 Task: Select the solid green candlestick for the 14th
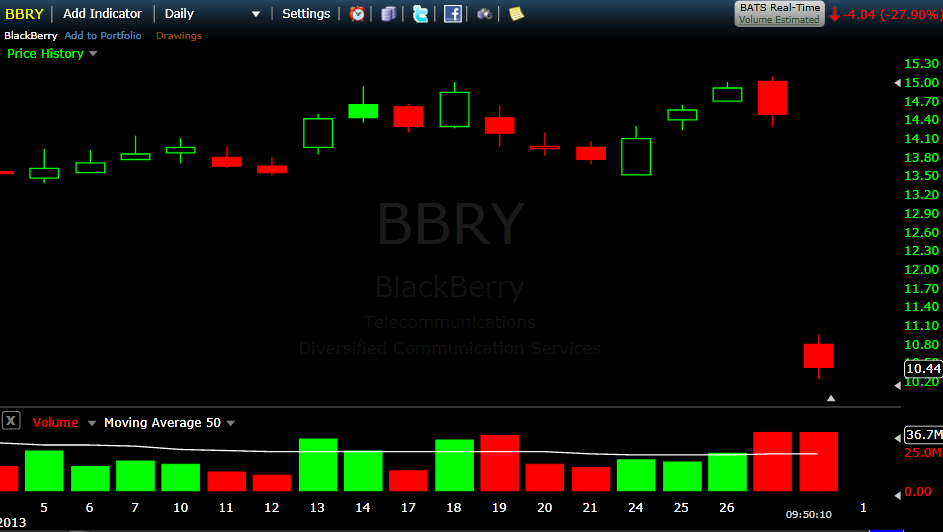pos(363,111)
